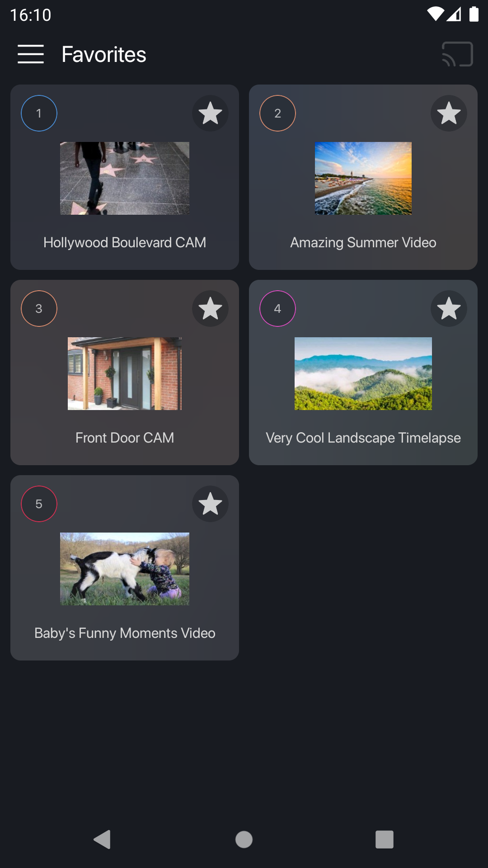
Task: Tap the number 5 red circle badge
Action: [39, 504]
